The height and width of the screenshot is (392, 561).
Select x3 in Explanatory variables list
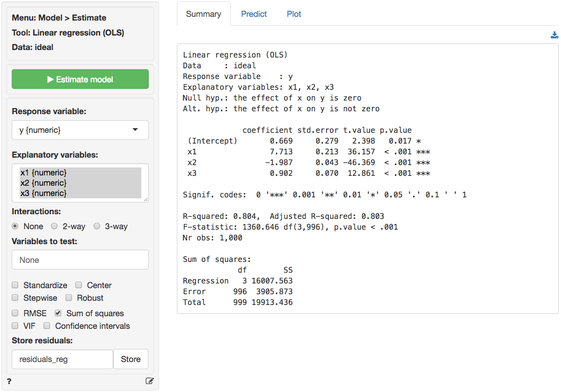(x=43, y=193)
